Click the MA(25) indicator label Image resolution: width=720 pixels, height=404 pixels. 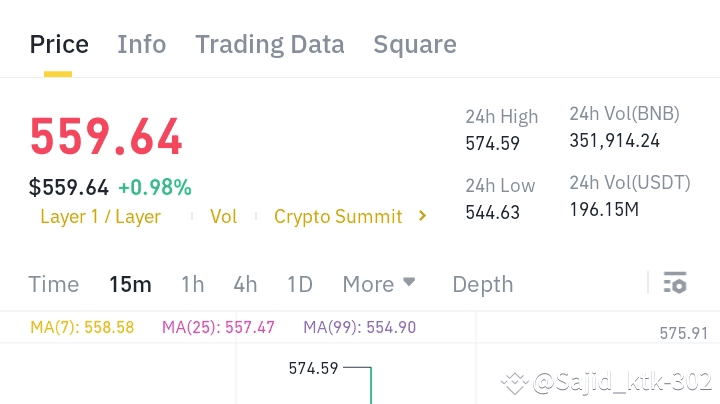218,327
